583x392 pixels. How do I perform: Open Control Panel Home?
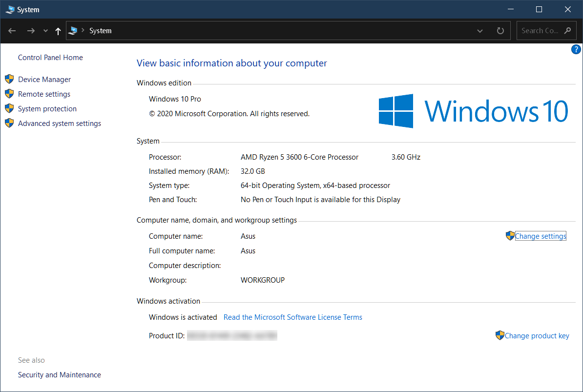click(50, 58)
